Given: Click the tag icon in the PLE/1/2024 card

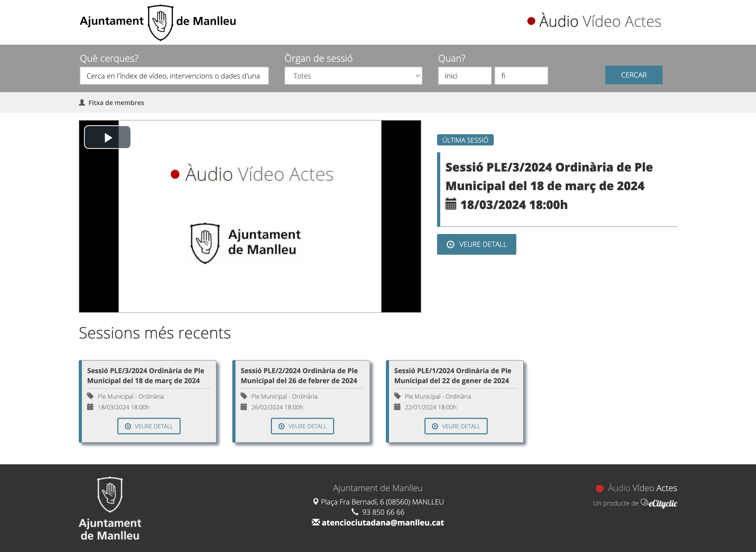Looking at the screenshot, I should [397, 396].
